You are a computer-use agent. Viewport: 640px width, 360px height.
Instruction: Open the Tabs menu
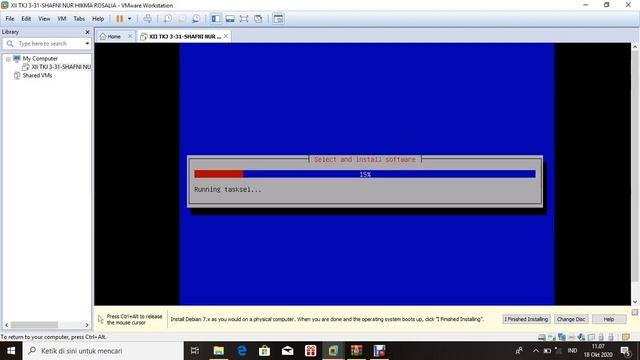(79, 19)
